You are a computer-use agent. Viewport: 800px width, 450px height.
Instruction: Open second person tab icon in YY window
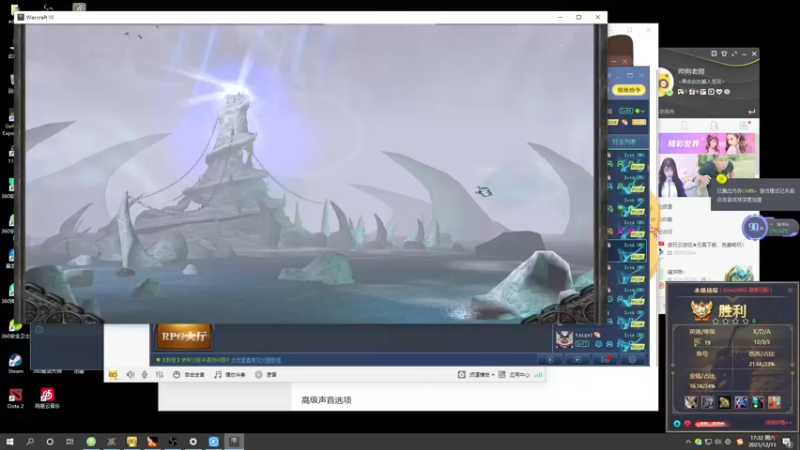(714, 125)
